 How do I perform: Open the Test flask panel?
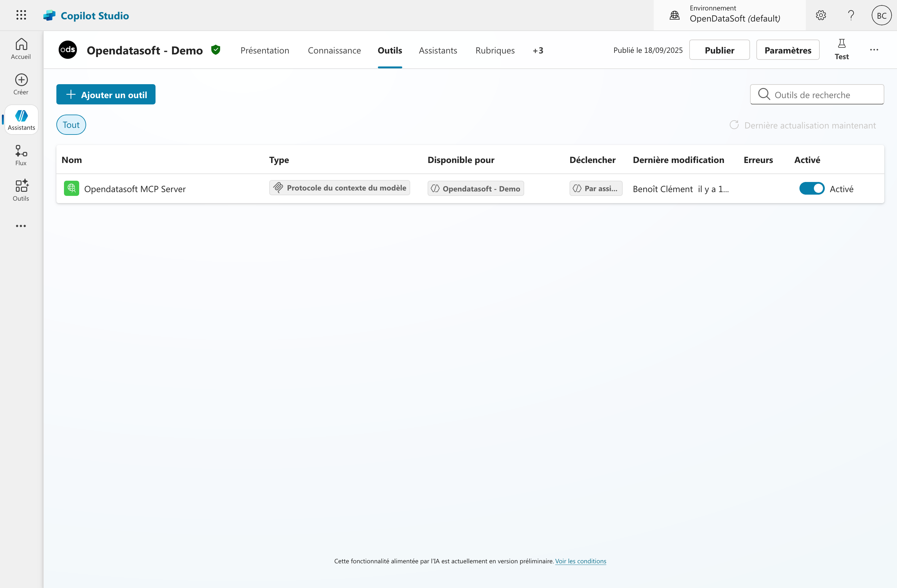[x=841, y=49]
